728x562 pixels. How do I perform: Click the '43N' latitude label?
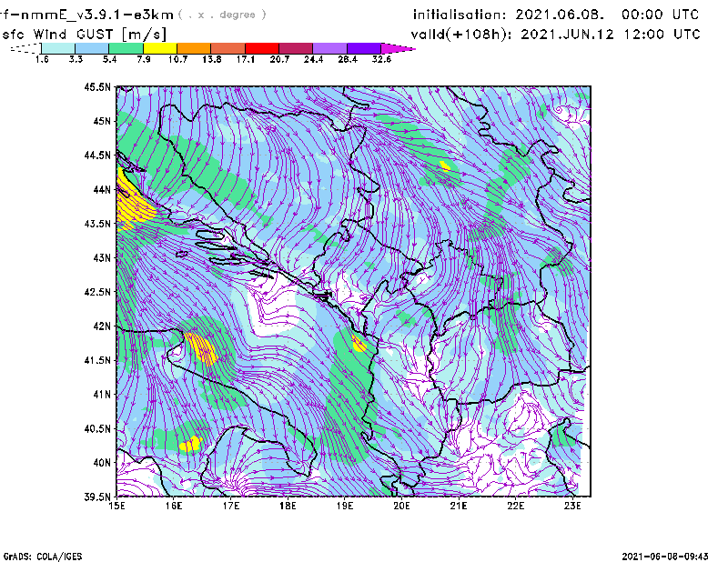[x=102, y=257]
